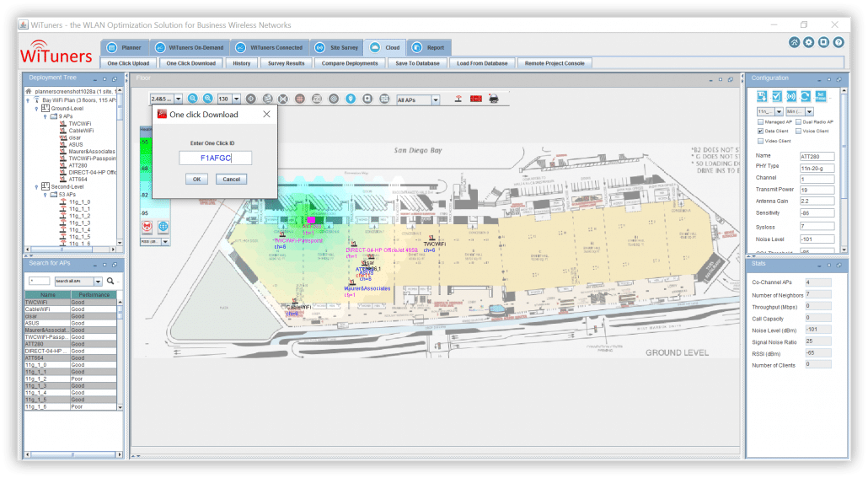
Task: Click the Compare Deployments button
Action: tap(350, 63)
